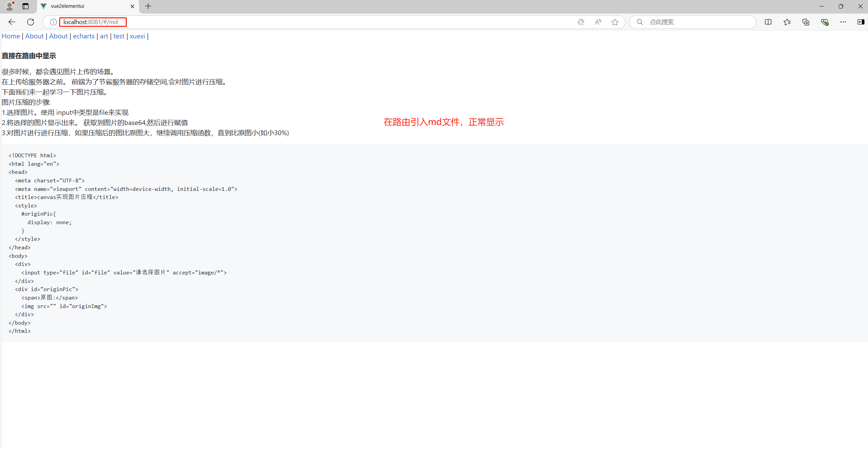
Task: Open the test page link
Action: point(119,36)
